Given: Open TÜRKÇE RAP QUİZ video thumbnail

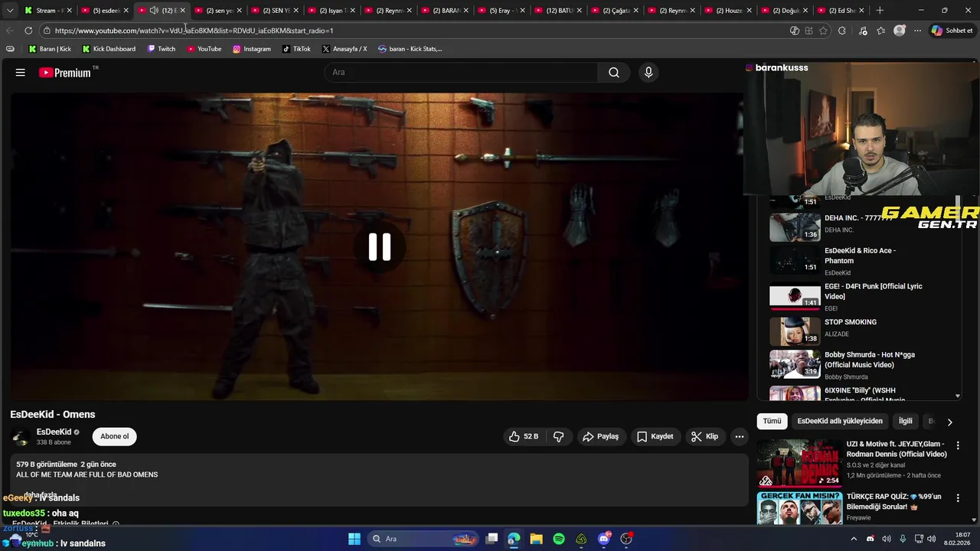Looking at the screenshot, I should click(x=799, y=508).
